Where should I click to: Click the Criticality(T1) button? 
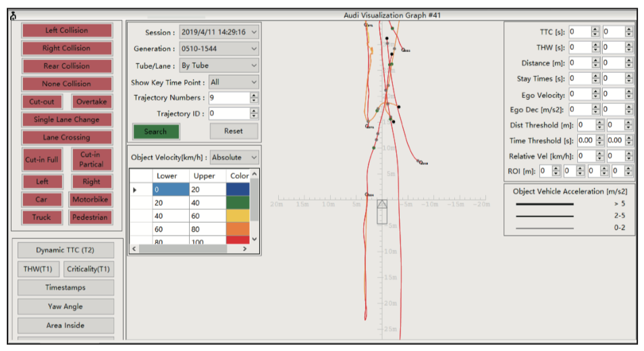coord(88,269)
